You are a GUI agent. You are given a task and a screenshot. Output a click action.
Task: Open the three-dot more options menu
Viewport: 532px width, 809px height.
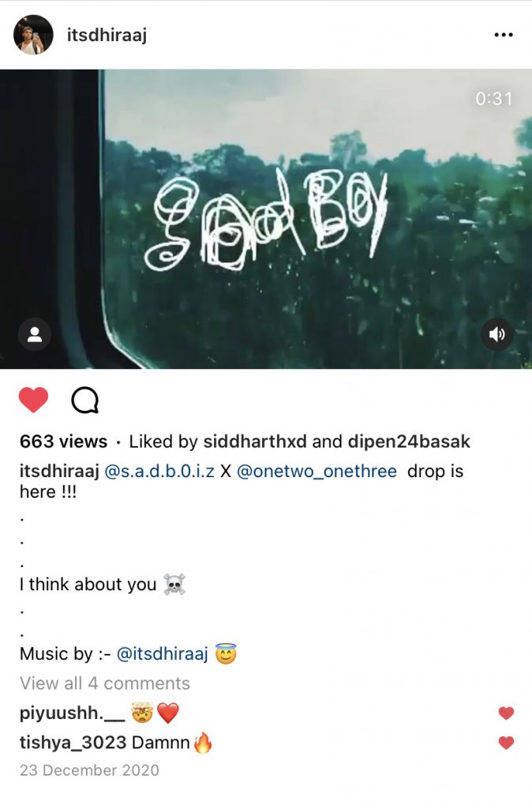(x=503, y=35)
